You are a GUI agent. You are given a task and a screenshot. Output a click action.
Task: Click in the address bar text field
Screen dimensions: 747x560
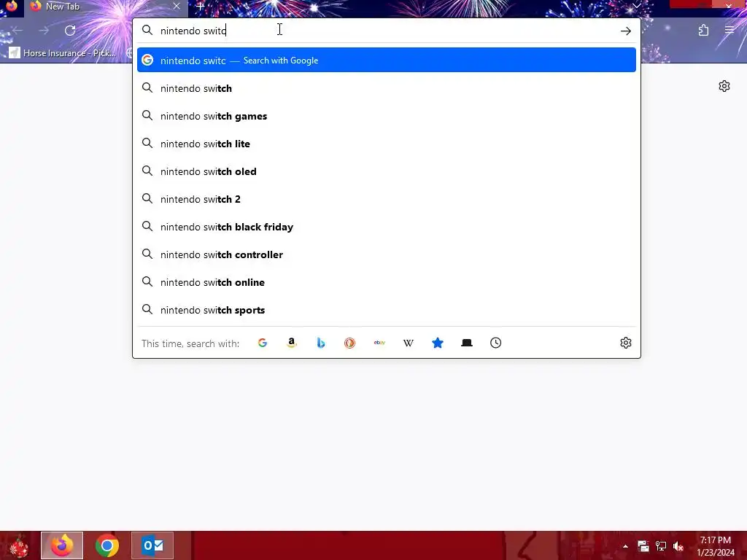pos(386,31)
